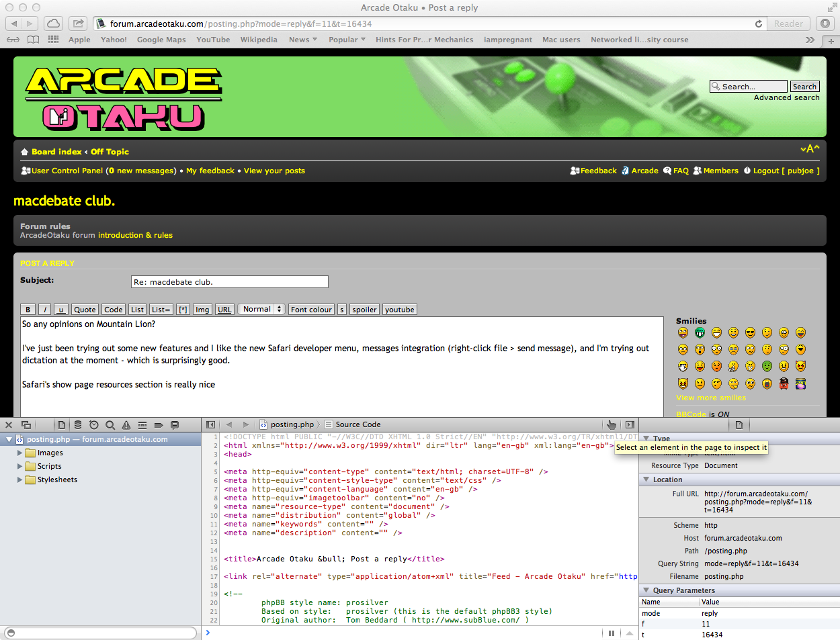Viewport: 840px width, 640px height.
Task: Toggle the inspector details sidebar
Action: pyautogui.click(x=630, y=424)
